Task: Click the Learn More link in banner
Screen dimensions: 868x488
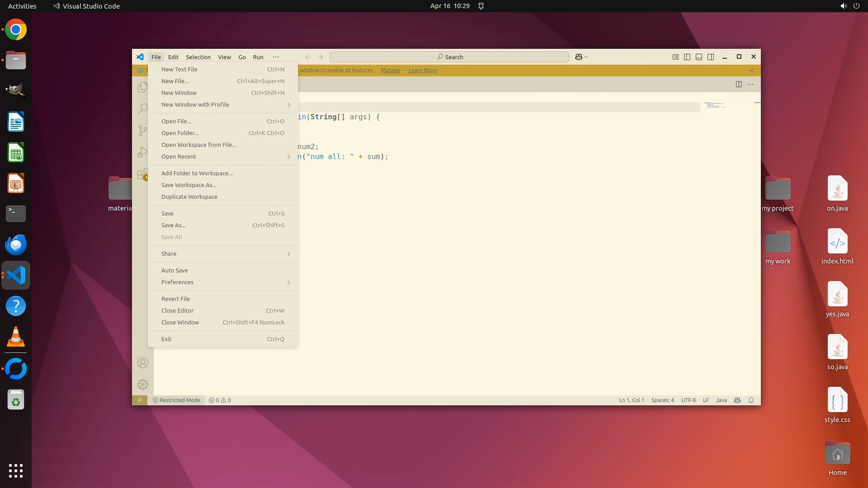Action: (422, 70)
